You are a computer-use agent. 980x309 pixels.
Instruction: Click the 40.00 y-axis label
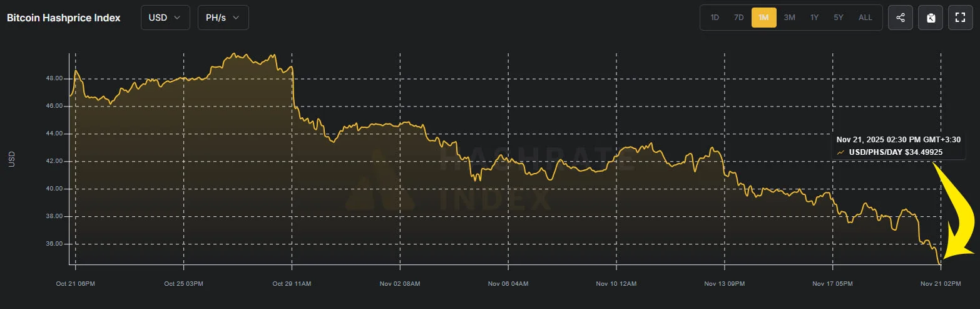click(x=54, y=189)
